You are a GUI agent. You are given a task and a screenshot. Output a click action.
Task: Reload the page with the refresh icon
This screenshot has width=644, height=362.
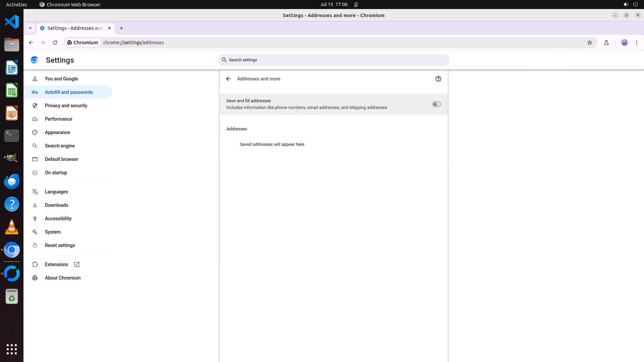pos(55,43)
